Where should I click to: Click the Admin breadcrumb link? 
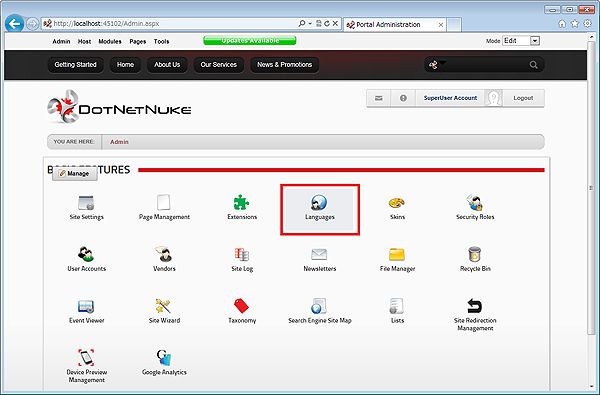(x=119, y=142)
